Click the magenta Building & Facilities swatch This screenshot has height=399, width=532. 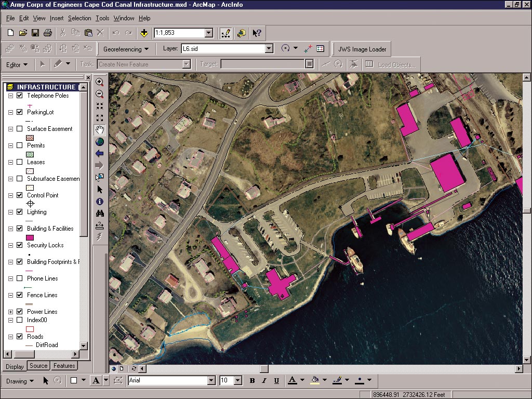(30, 237)
